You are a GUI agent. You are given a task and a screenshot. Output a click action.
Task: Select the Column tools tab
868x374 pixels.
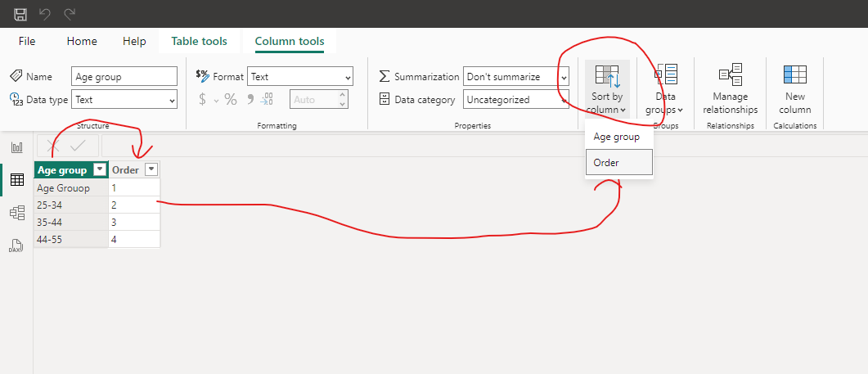click(290, 41)
